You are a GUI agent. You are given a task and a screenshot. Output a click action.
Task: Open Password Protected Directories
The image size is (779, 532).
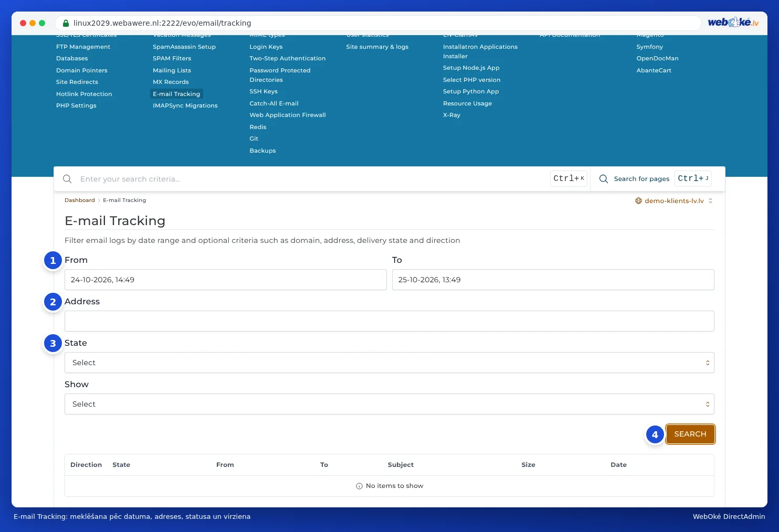[280, 75]
